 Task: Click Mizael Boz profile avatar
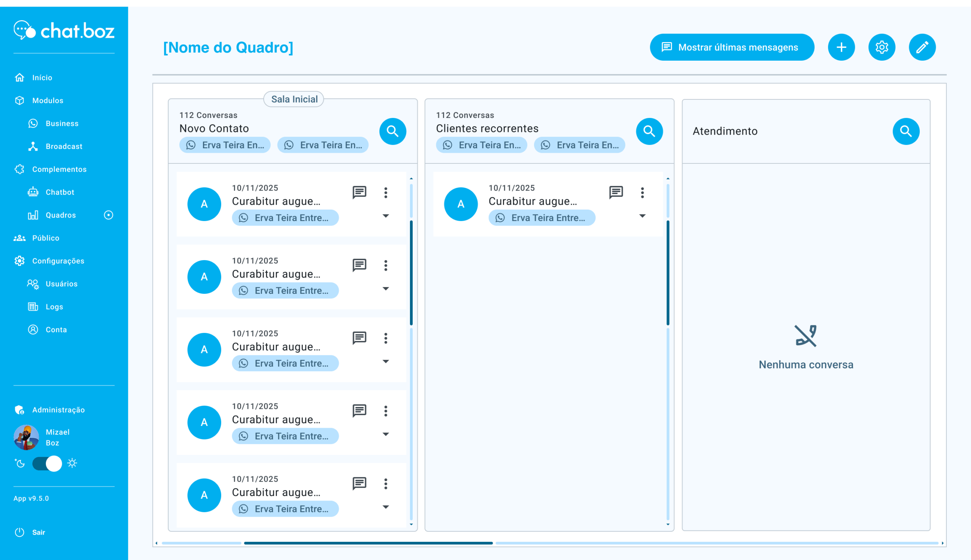(x=26, y=437)
